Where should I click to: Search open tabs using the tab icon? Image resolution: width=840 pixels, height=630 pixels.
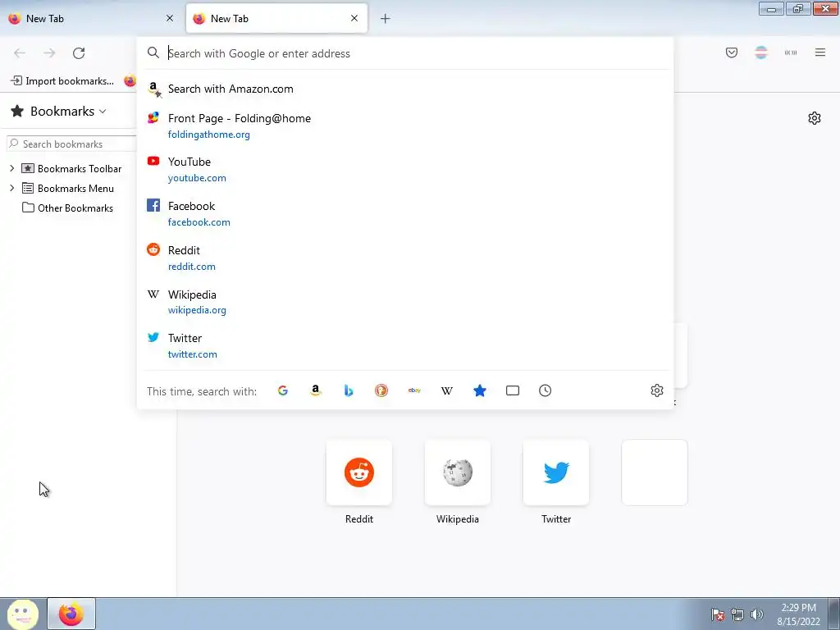click(512, 390)
